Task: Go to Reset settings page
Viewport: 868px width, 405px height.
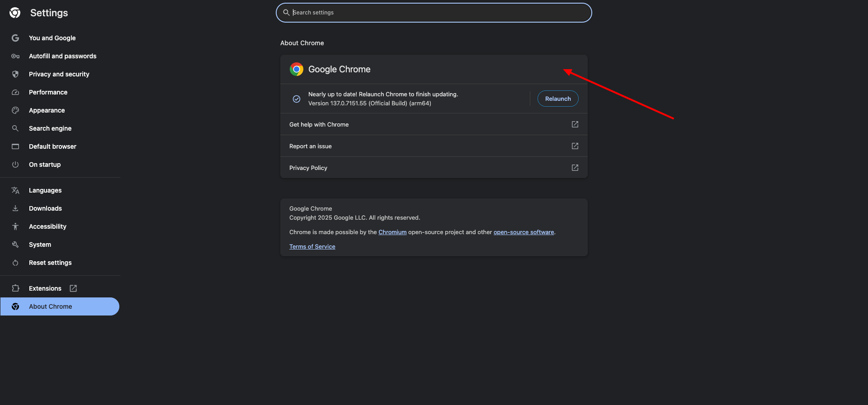Action: pyautogui.click(x=60, y=263)
